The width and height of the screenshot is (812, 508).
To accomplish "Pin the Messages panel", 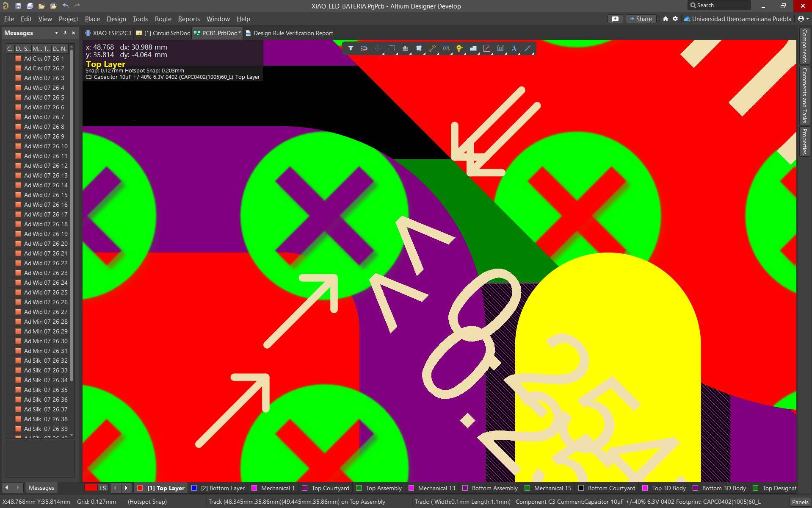I will pyautogui.click(x=65, y=33).
